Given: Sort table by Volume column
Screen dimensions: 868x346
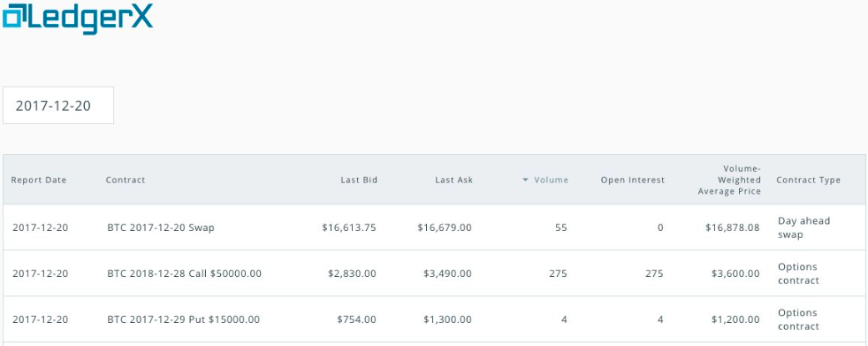Looking at the screenshot, I should click(551, 180).
